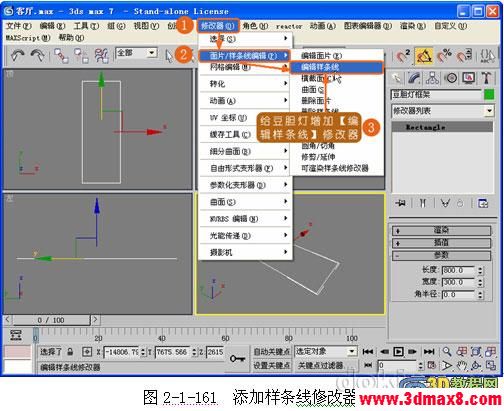Open the 全部 selection filter dropdown

click(136, 53)
